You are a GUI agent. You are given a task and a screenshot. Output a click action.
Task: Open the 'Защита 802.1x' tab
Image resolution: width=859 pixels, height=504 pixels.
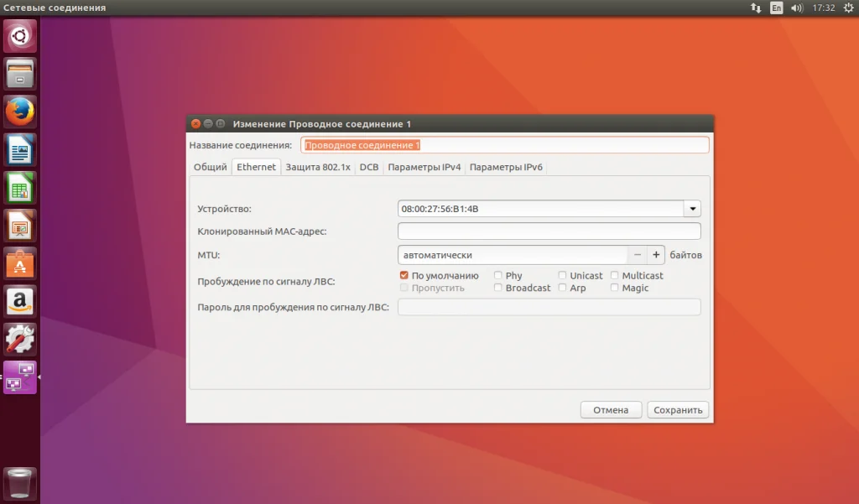[x=317, y=167]
